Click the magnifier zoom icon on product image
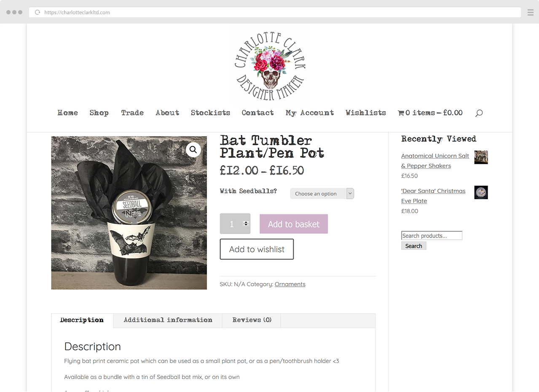539x392 pixels. point(193,149)
